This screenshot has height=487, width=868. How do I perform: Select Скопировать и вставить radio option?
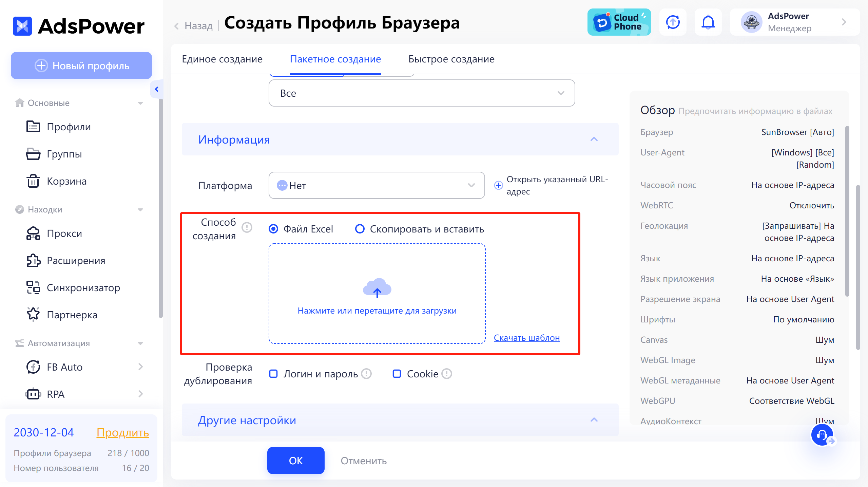(x=360, y=229)
